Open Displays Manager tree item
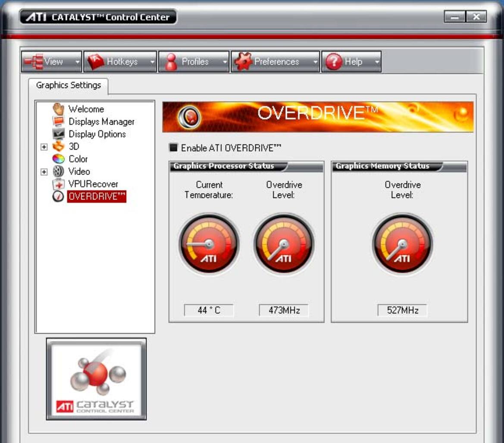This screenshot has height=443, width=504. pos(102,122)
